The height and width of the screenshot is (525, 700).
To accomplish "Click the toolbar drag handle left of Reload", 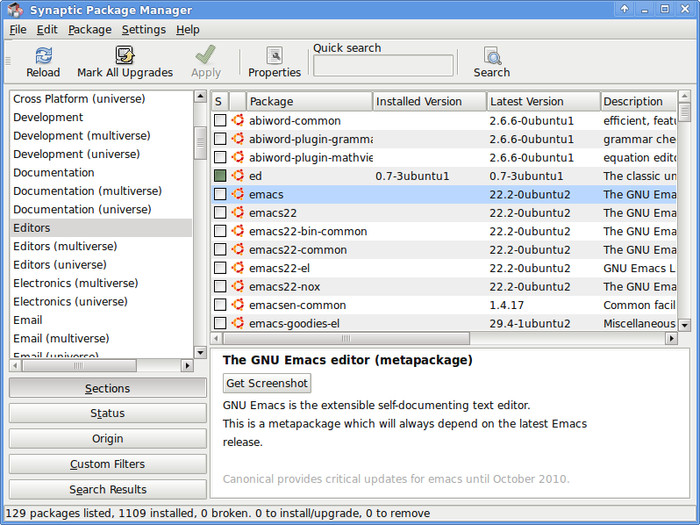I will (8, 61).
